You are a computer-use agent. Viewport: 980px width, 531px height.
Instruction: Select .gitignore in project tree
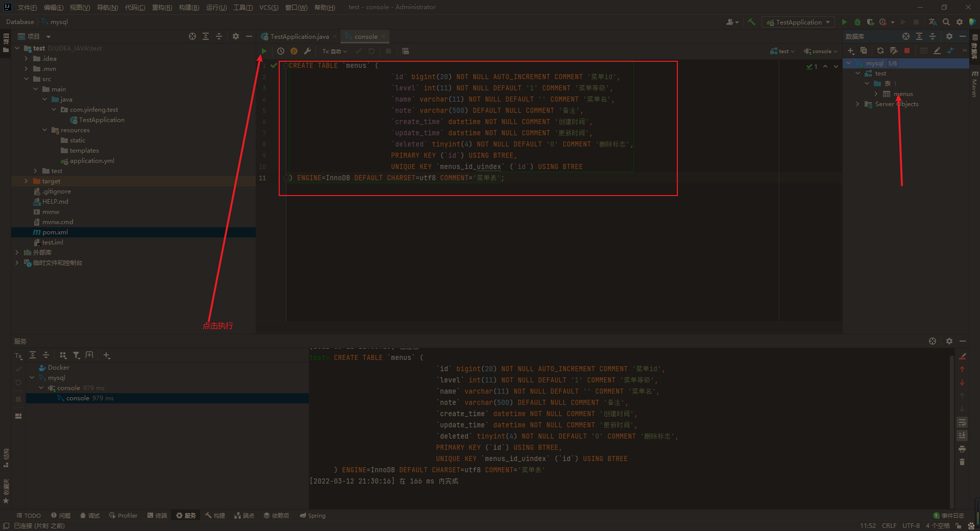pyautogui.click(x=56, y=191)
